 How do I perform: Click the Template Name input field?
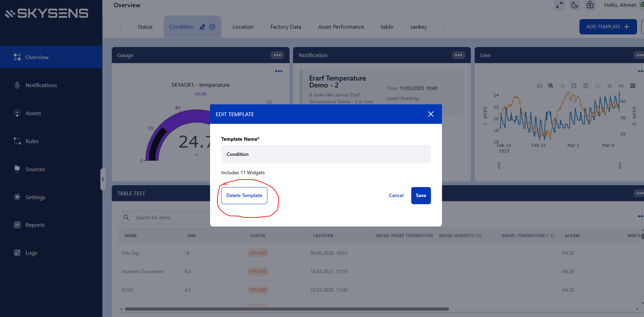325,154
